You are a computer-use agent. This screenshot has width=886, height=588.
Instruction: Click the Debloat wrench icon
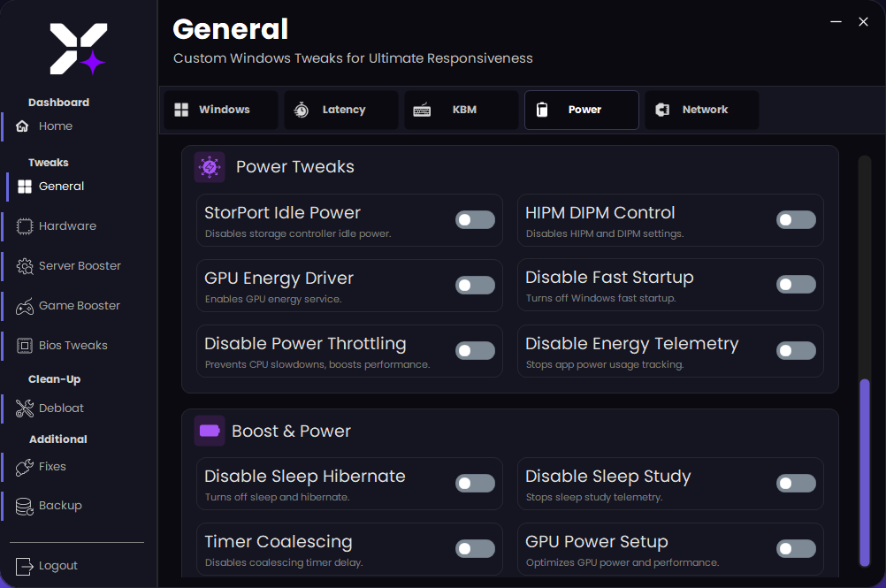[23, 408]
